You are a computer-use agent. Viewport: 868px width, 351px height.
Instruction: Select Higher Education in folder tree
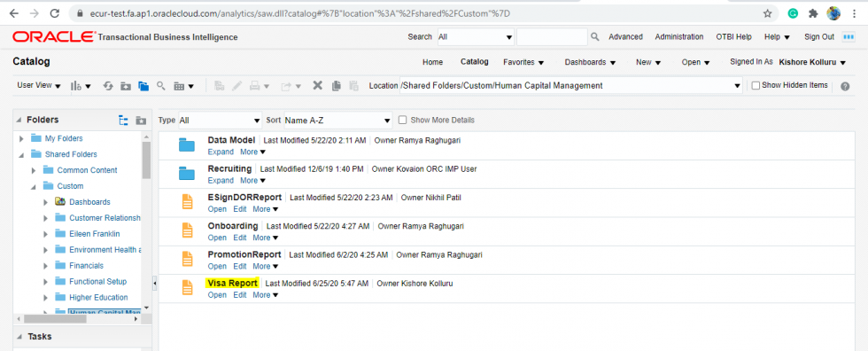98,297
